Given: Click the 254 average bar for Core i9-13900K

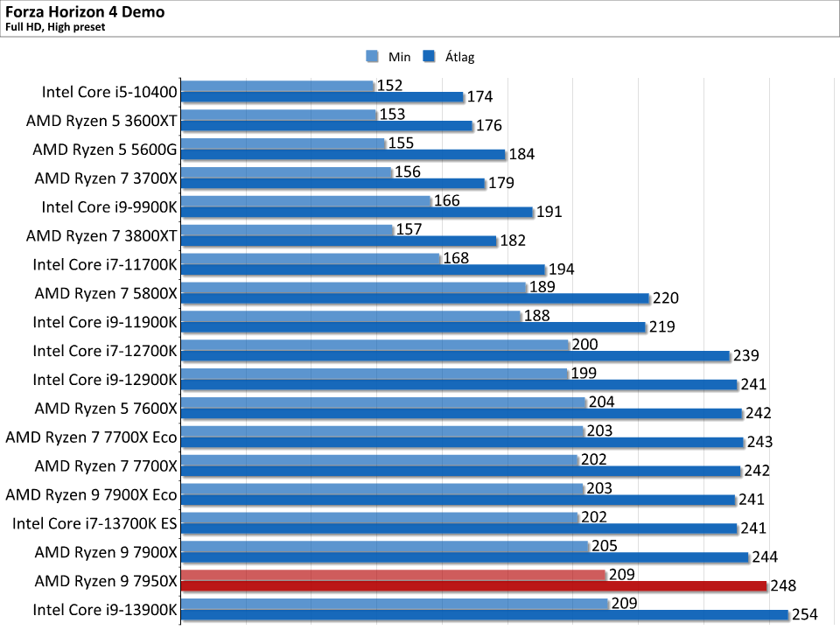Looking at the screenshot, I should (x=485, y=615).
